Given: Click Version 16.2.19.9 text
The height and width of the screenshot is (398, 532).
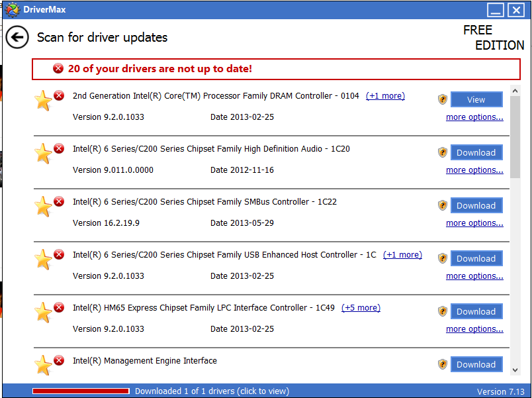Looking at the screenshot, I should pyautogui.click(x=106, y=223).
